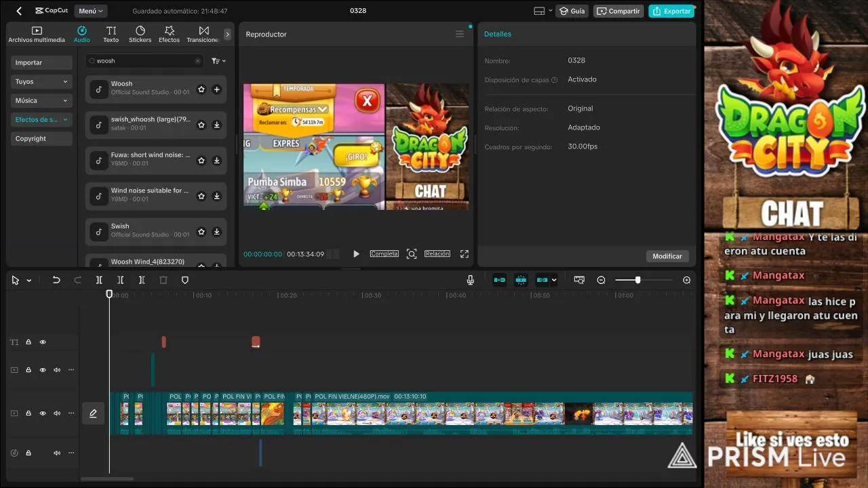Mute the overlay video track

pyautogui.click(x=57, y=370)
